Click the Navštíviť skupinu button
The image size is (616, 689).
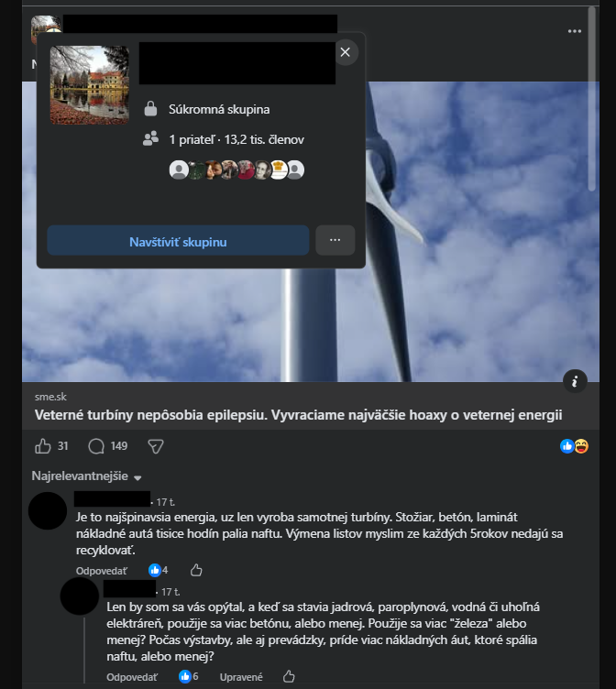coord(178,240)
